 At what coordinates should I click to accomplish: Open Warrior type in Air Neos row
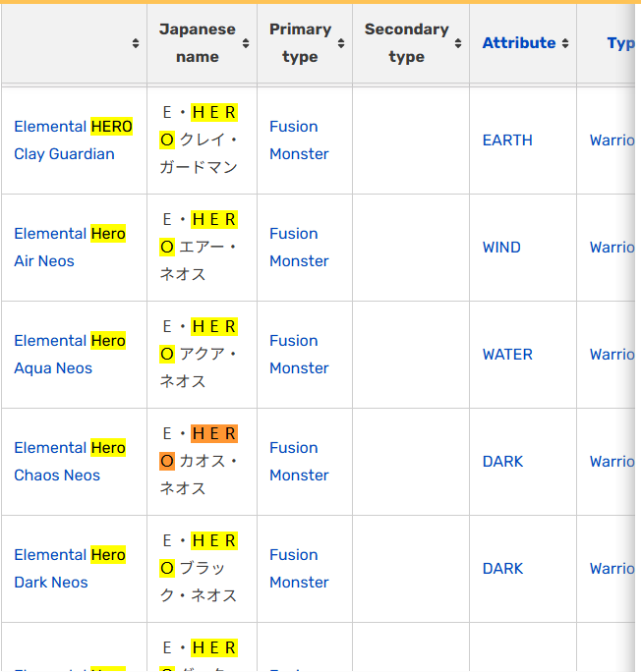pyautogui.click(x=612, y=248)
